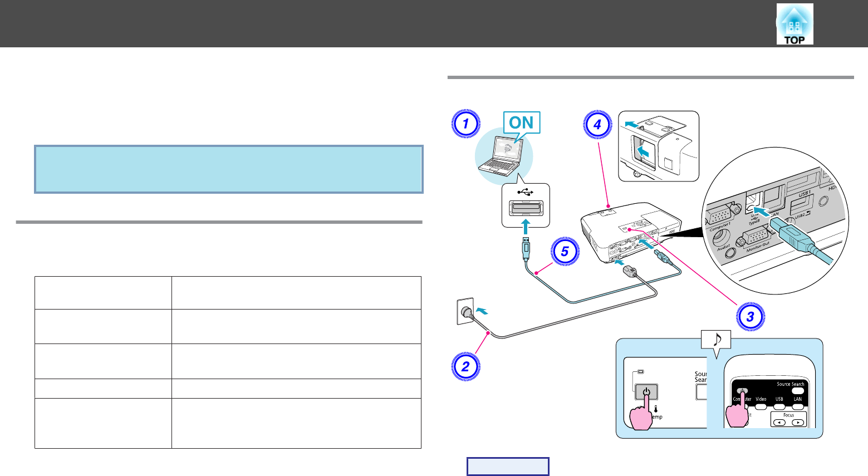Click the TOP home icon
This screenshot has width=868, height=476.
795,24
